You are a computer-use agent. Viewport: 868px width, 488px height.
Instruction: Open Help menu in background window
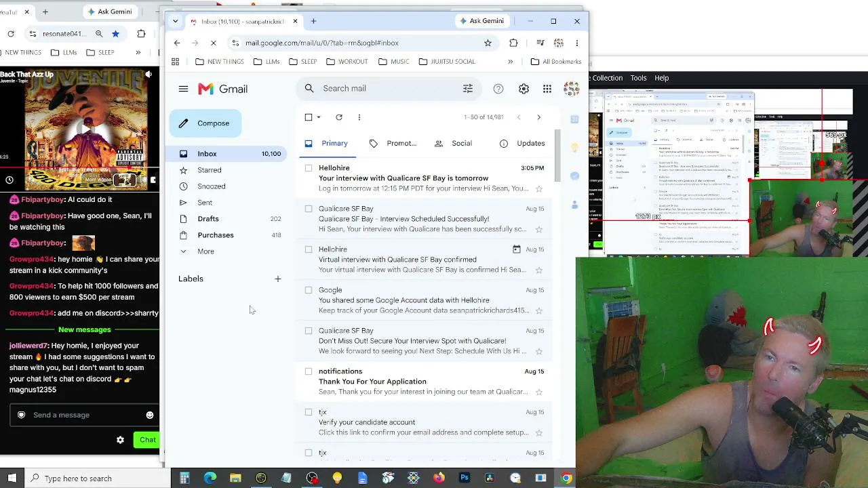[x=662, y=78]
